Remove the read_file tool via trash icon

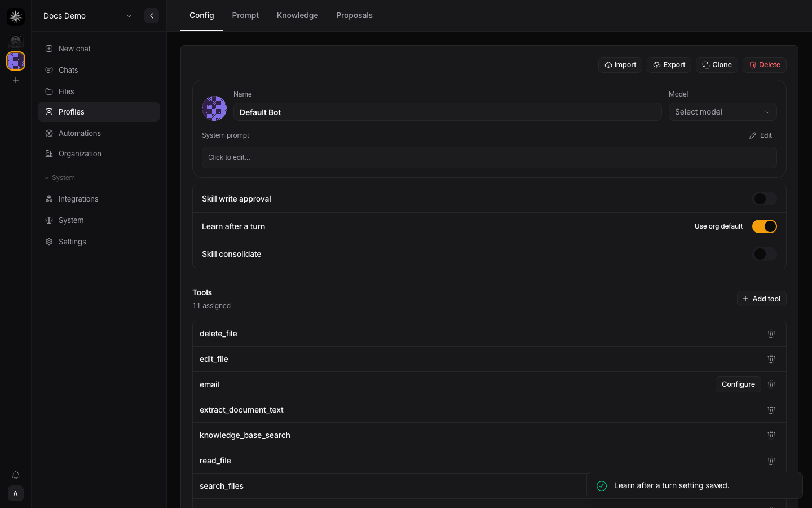click(x=771, y=461)
